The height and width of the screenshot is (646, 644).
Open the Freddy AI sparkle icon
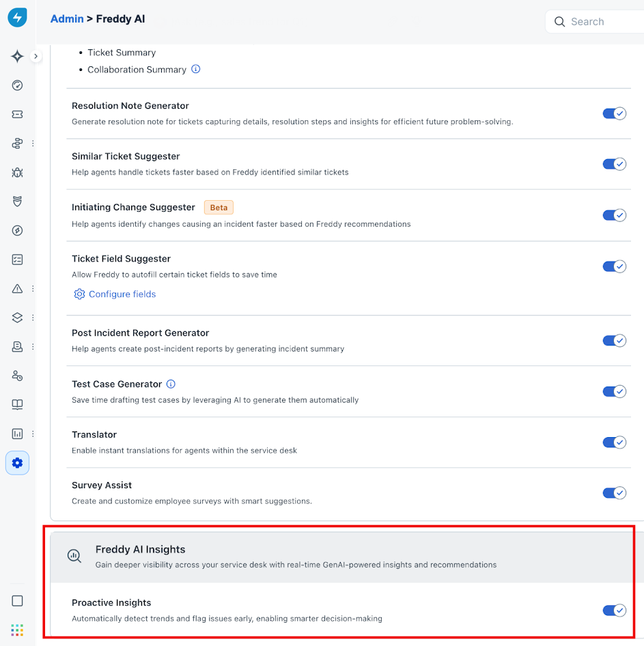click(x=17, y=57)
